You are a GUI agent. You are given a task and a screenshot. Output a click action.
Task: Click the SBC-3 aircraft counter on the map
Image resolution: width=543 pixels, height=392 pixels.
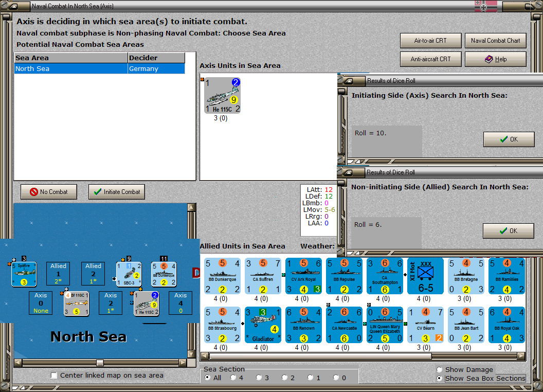coord(129,274)
